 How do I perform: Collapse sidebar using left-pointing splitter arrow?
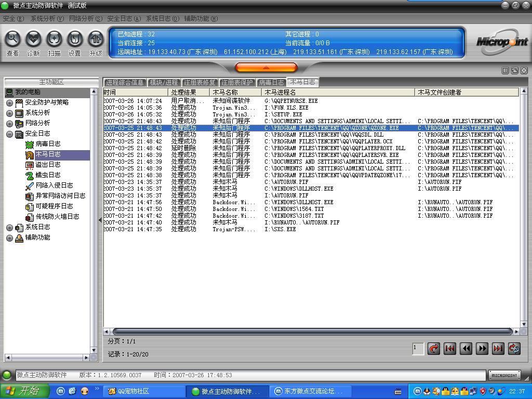pyautogui.click(x=100, y=220)
